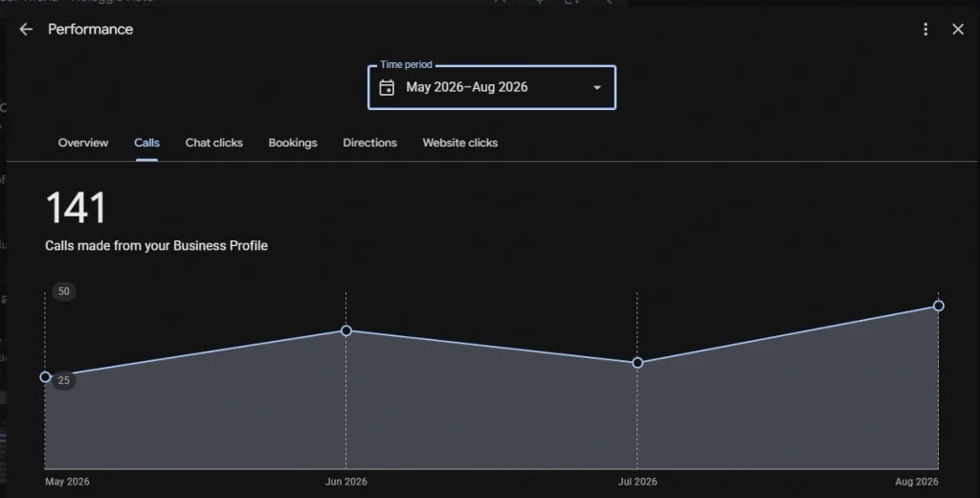Click the Jun 2026 axis label
The width and height of the screenshot is (980, 498).
coord(346,482)
